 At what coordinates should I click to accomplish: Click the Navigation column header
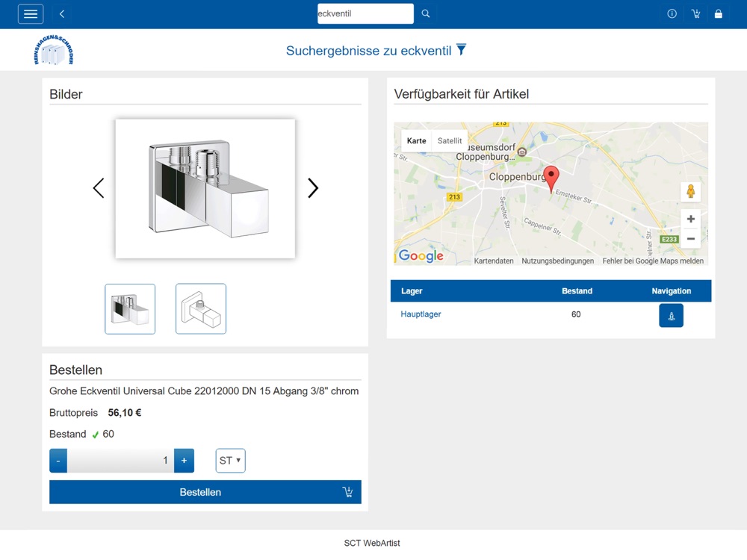[x=672, y=291]
